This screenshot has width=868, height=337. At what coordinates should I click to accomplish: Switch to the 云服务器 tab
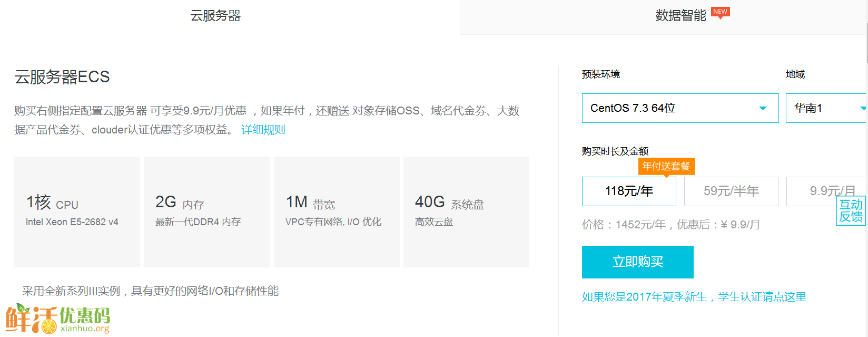[x=215, y=16]
